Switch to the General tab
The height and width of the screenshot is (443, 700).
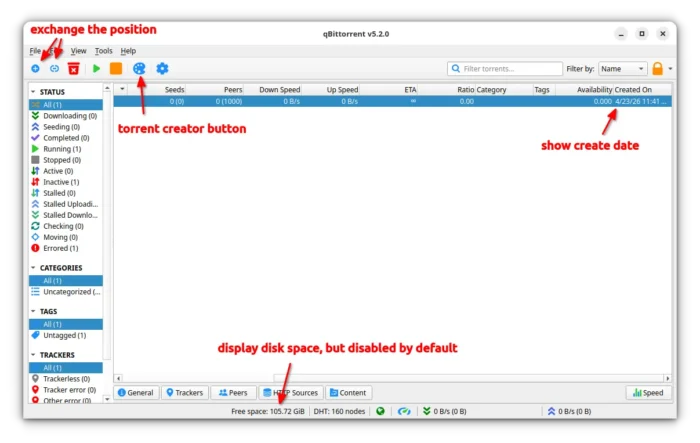136,393
